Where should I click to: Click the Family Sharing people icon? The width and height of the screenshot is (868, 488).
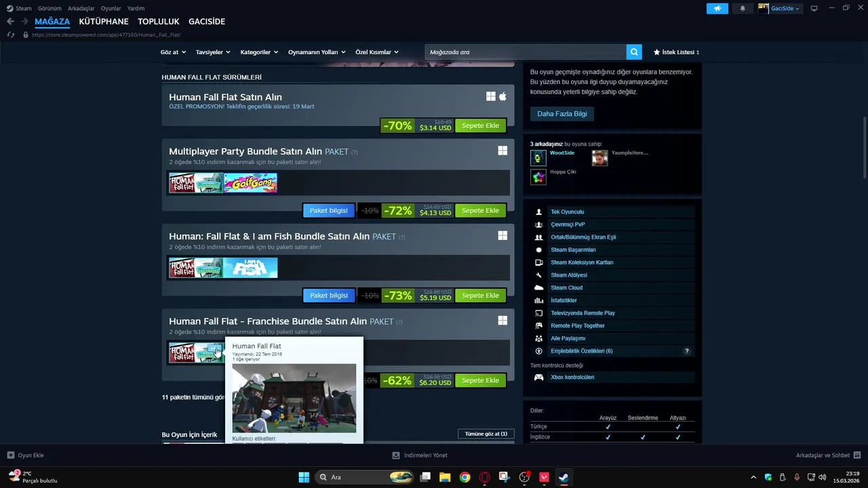[x=538, y=338]
